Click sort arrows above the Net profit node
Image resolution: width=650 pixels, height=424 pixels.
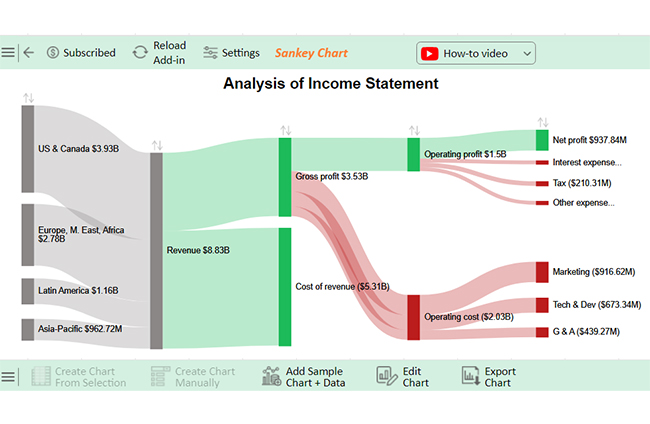click(x=543, y=122)
